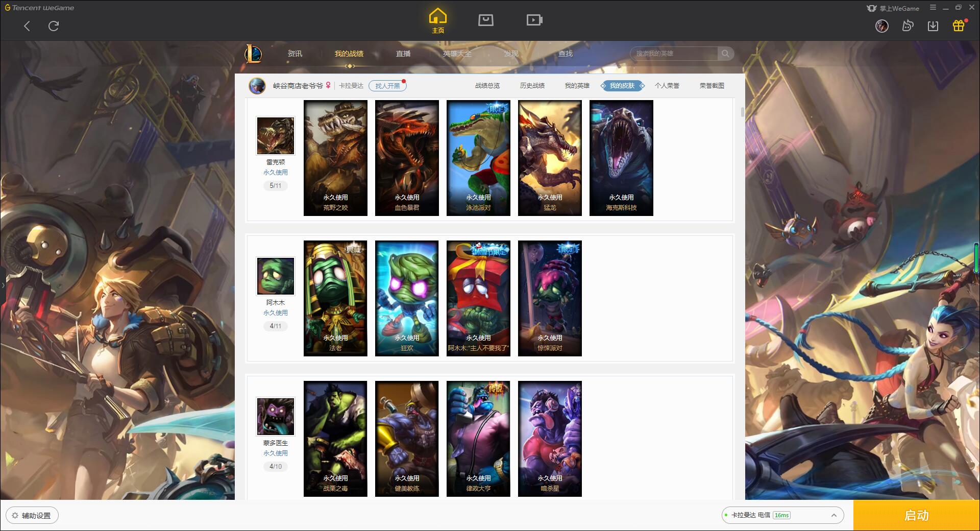Open the 资讯 tab

pos(295,54)
